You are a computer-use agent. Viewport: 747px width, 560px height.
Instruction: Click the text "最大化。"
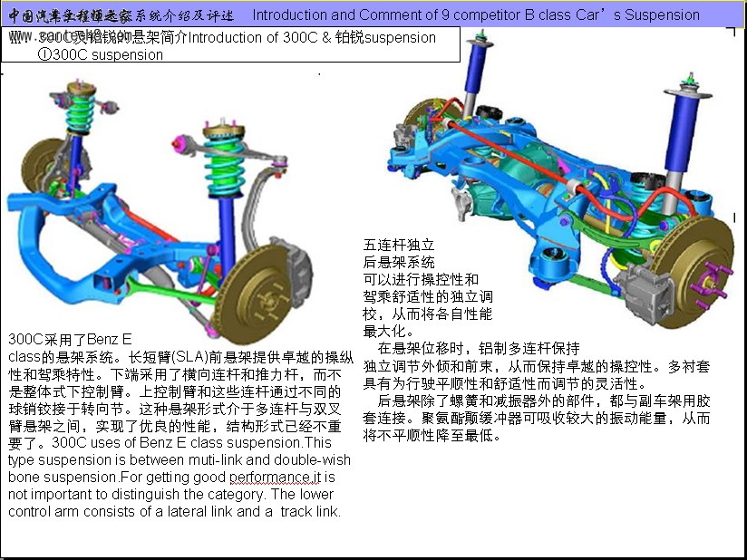[x=389, y=331]
